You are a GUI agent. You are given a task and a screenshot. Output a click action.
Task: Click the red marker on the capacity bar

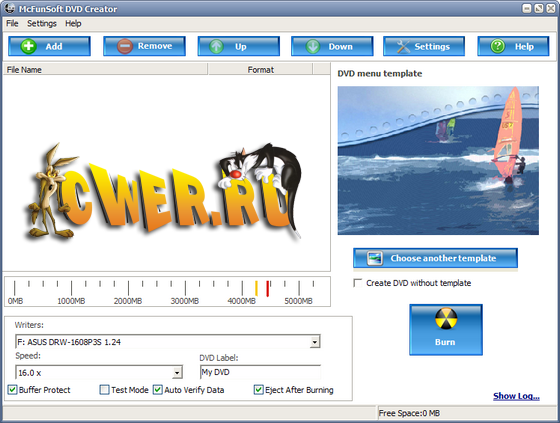(x=268, y=288)
